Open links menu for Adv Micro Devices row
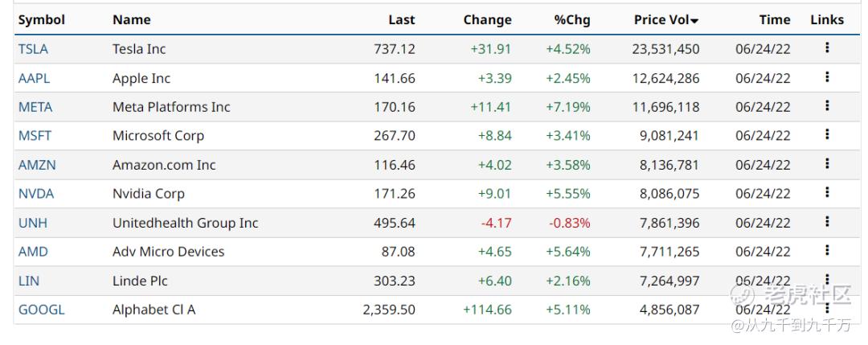The image size is (868, 345). [827, 251]
